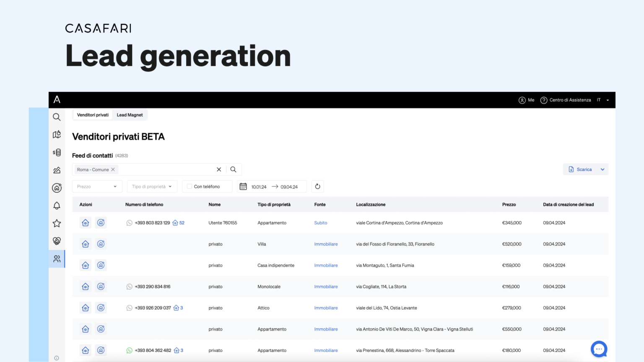Click circular house icon in €180,000 row
Viewport: 644px width, 362px height.
click(x=101, y=350)
